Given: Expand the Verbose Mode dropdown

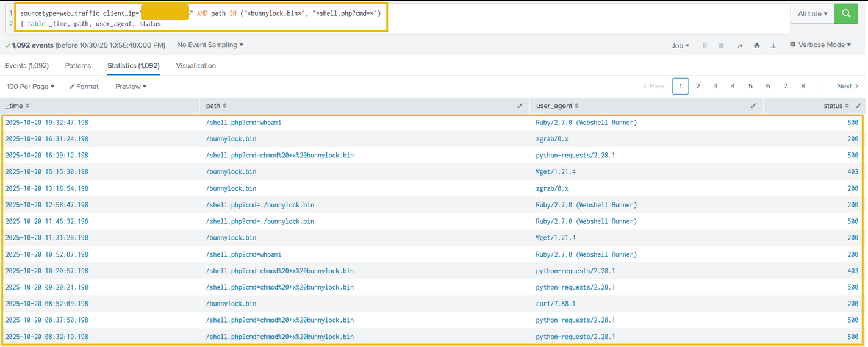Looking at the screenshot, I should click(820, 45).
